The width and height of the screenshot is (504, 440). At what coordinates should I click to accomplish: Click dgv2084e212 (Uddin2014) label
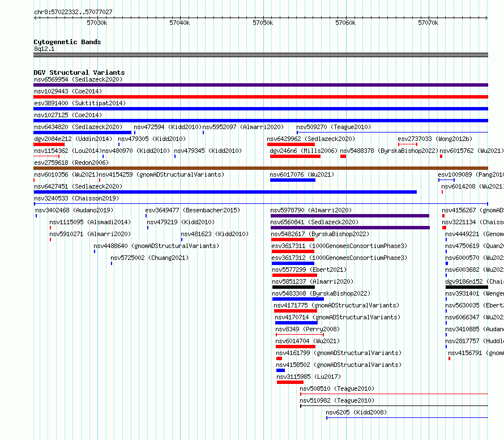pos(73,139)
